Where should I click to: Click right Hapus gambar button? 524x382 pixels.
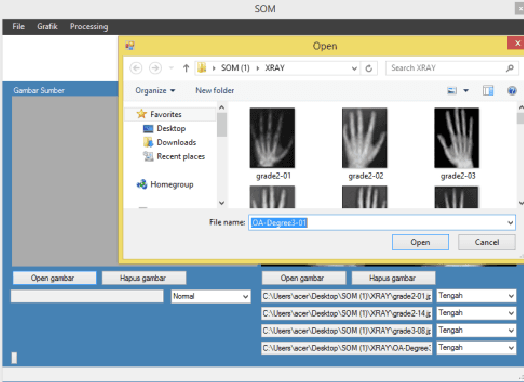(393, 278)
